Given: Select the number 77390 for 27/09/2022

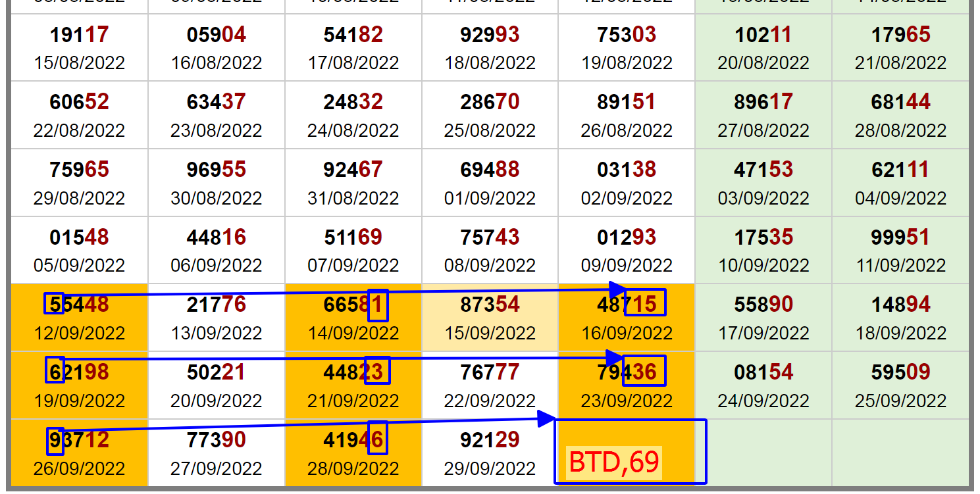Looking at the screenshot, I should [216, 440].
